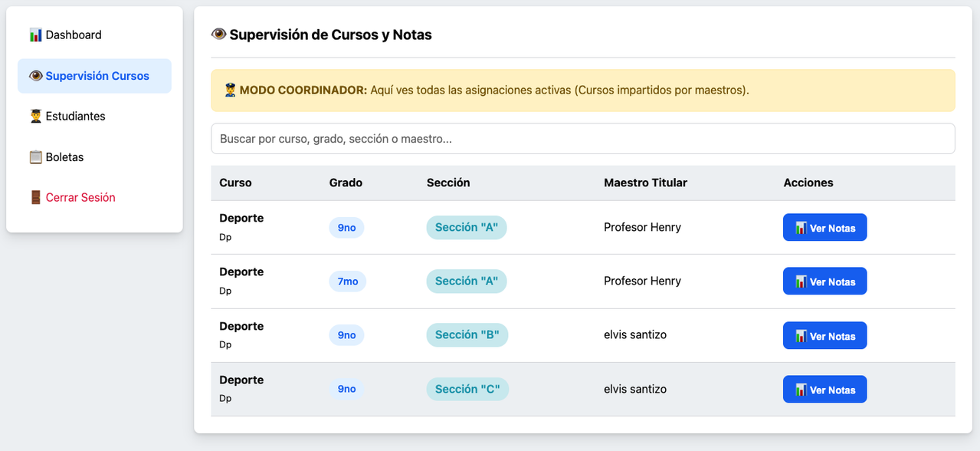Click the 9no badge in Sección "B" row
This screenshot has height=451, width=980.
coord(346,335)
